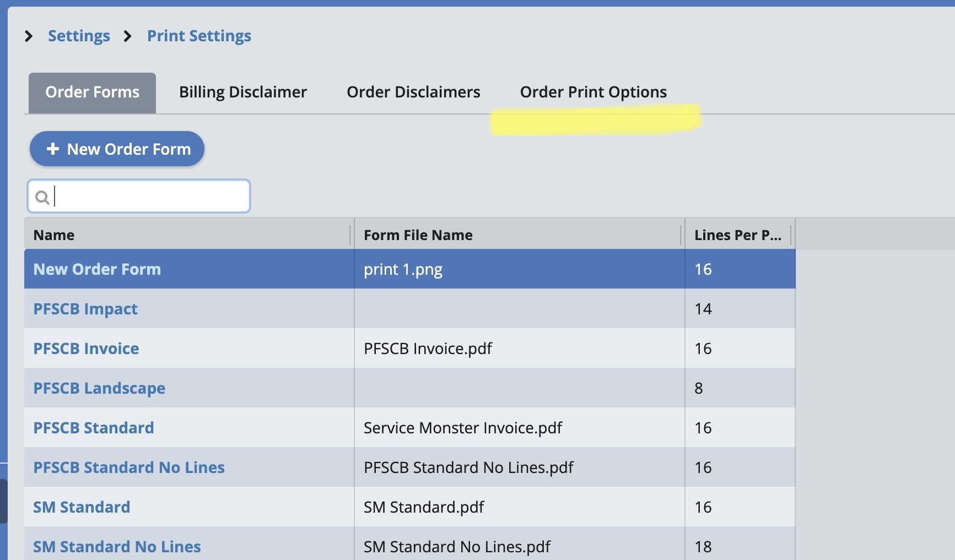Open PFSCB Standard No Lines form

click(129, 467)
